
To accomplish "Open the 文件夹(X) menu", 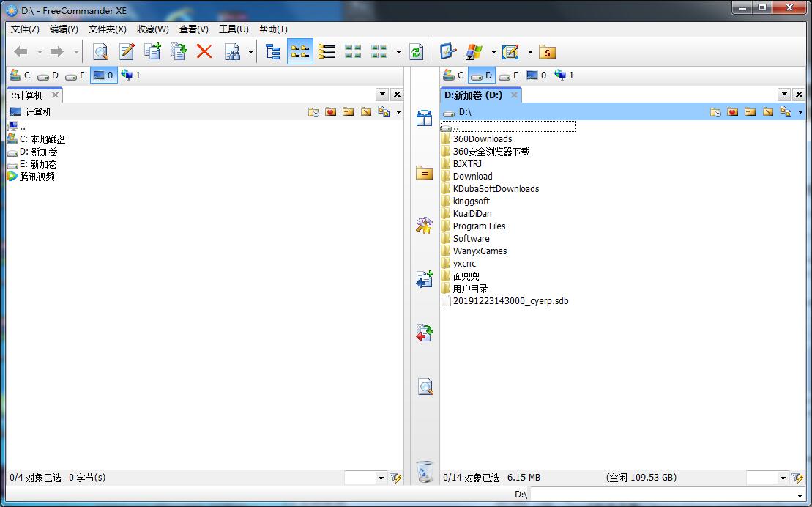I will (x=107, y=29).
